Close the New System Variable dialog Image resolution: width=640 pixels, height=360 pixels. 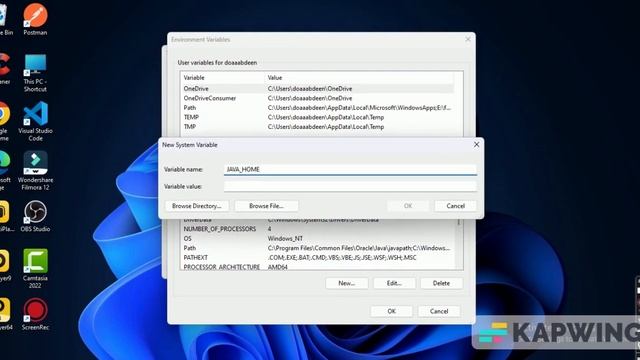pos(476,144)
